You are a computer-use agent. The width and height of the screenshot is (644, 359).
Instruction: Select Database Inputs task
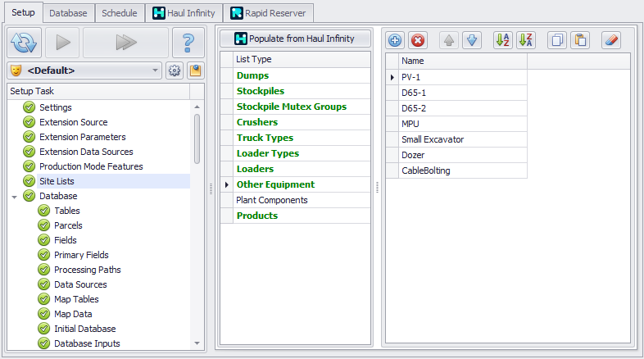tap(87, 343)
